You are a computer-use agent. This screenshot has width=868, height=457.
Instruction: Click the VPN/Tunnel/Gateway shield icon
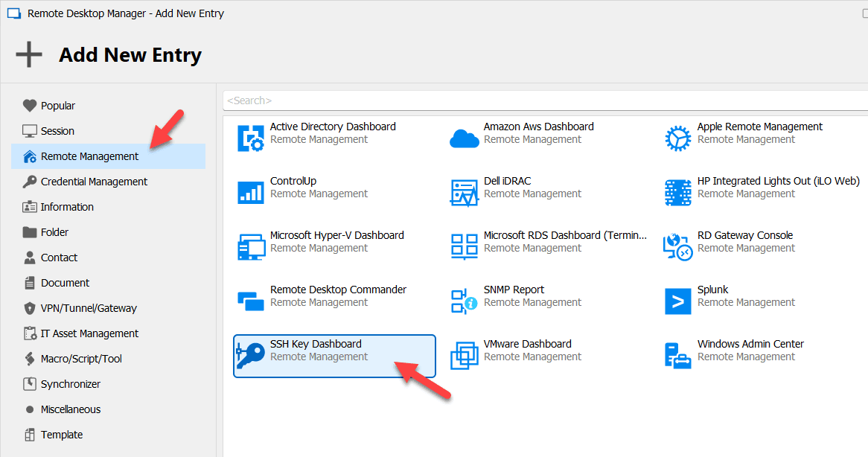29,308
